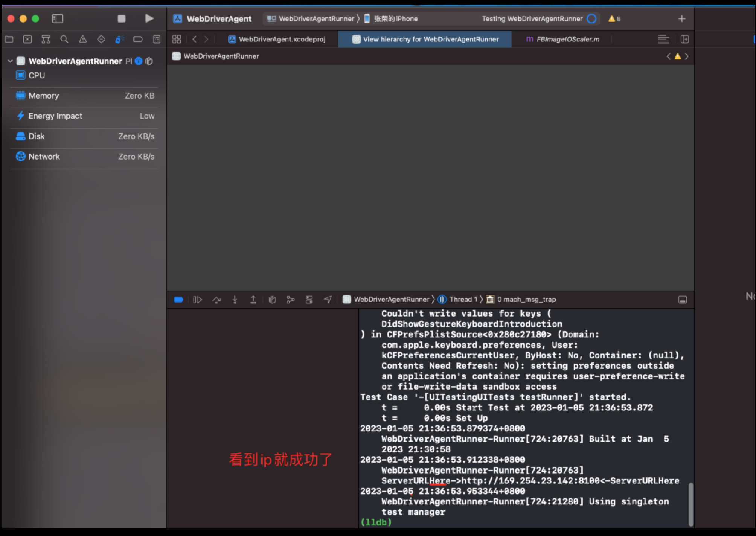
Task: Click the Run play button
Action: [x=149, y=18]
